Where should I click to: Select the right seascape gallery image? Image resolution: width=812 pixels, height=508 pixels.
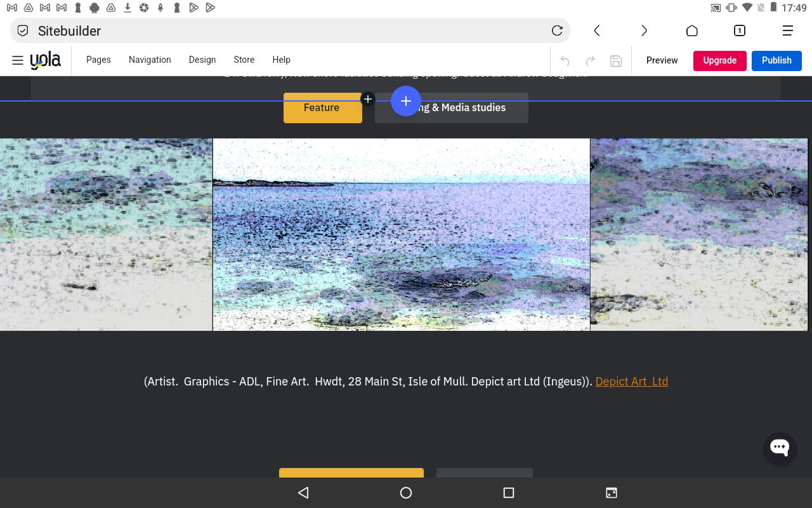tap(699, 234)
